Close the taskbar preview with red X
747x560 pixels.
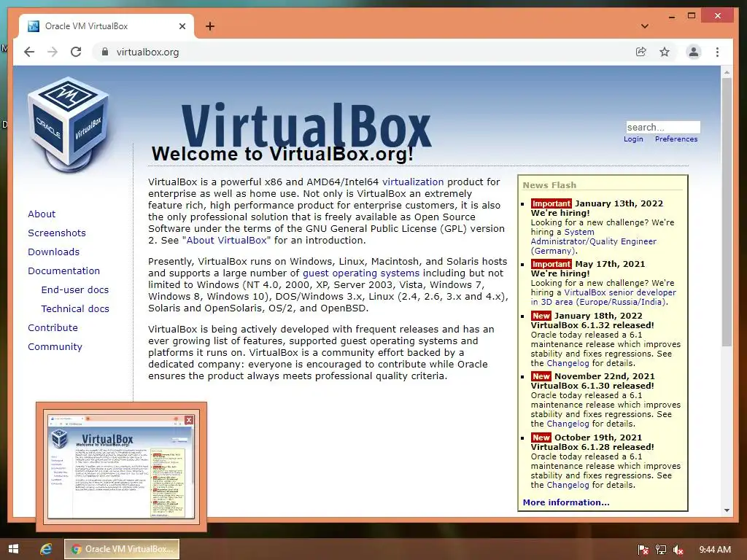pyautogui.click(x=189, y=419)
